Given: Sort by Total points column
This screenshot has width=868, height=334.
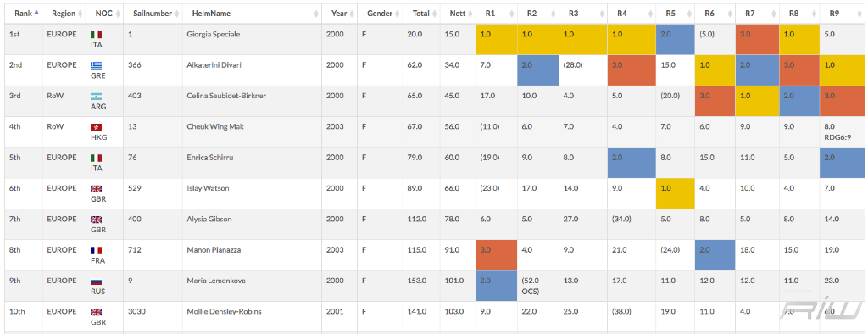Looking at the screenshot, I should 421,14.
